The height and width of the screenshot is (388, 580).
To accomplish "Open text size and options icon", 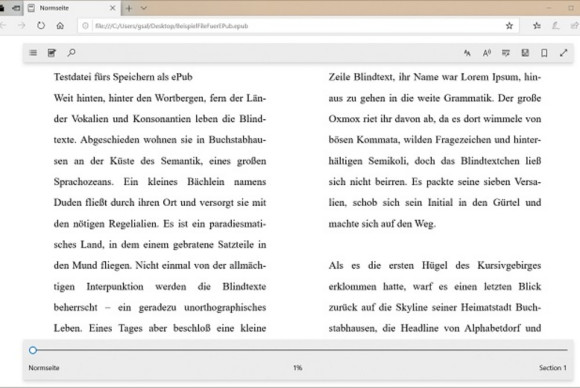I will (x=467, y=53).
